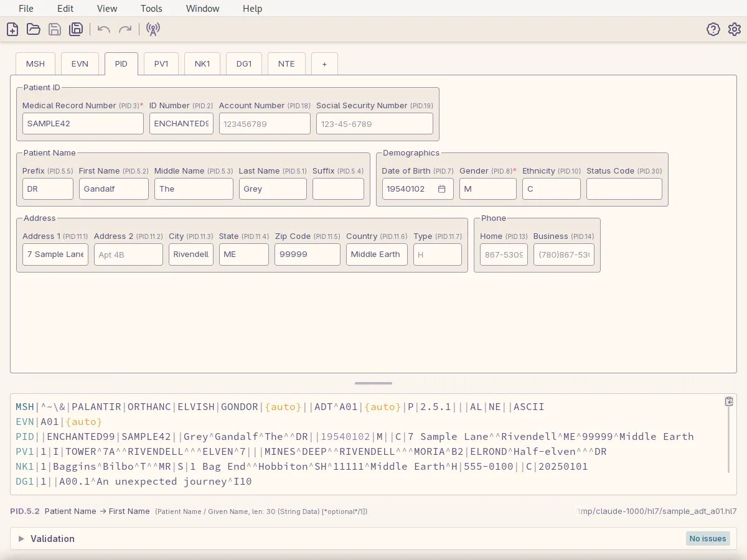The height and width of the screenshot is (560, 747).
Task: Focus the address Type field
Action: 438,254
